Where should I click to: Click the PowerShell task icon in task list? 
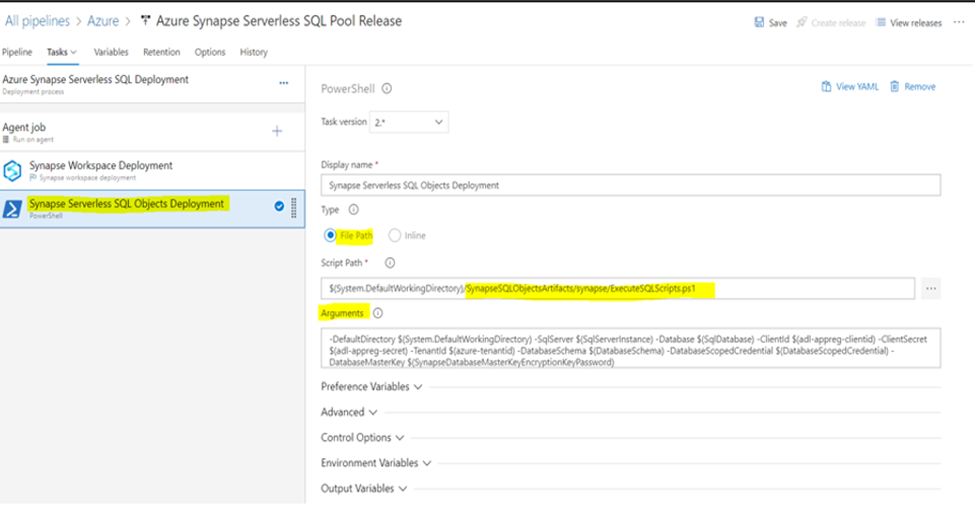12,209
